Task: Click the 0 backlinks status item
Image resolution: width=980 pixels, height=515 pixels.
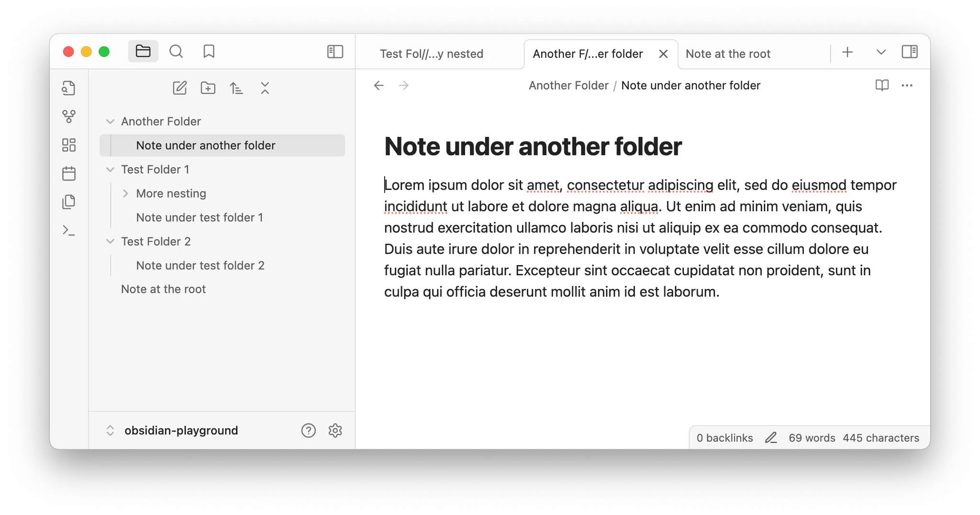Action: 724,438
